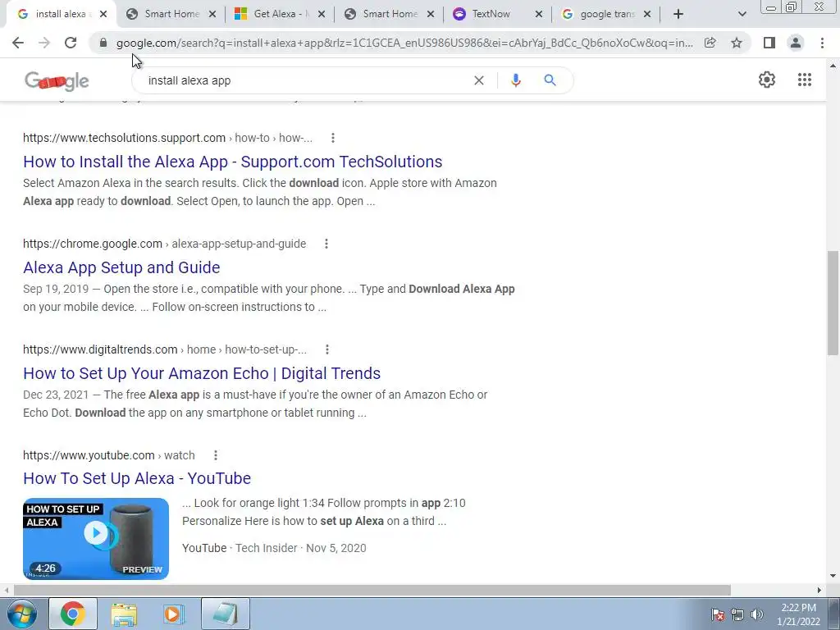Viewport: 840px width, 630px height.
Task: Open How to Install the Alexa App link
Action: pyautogui.click(x=232, y=162)
